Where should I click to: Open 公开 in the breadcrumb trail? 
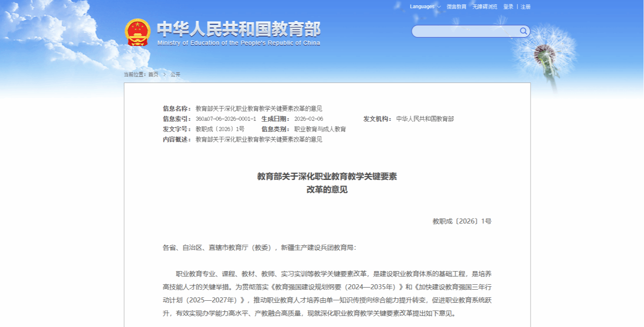coord(176,74)
